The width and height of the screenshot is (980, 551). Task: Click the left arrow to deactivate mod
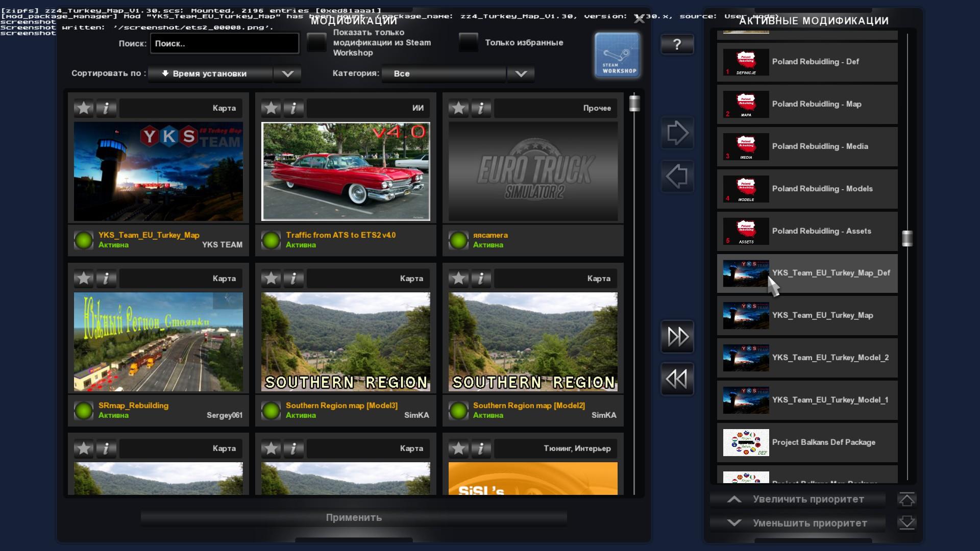[677, 177]
